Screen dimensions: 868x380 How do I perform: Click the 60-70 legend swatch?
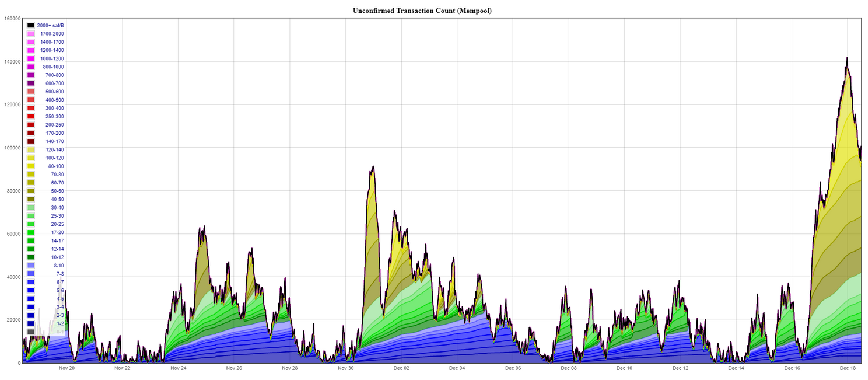[x=31, y=183]
